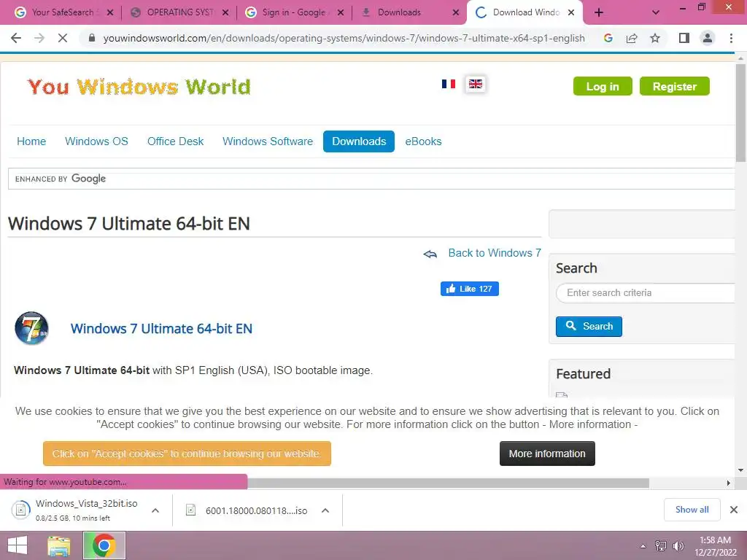
Task: Open the Windows OS menu item
Action: pos(97,141)
